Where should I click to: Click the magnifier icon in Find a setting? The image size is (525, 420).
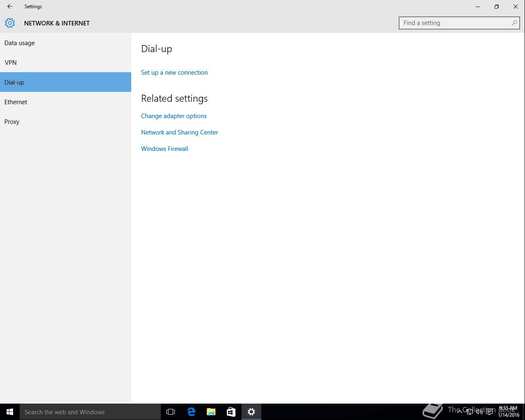[514, 23]
